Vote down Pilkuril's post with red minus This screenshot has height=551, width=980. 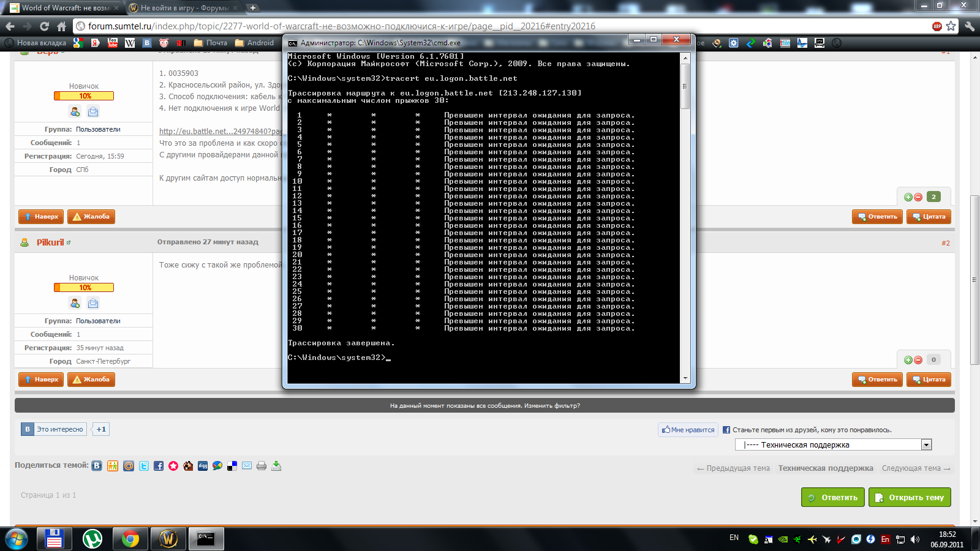click(918, 360)
